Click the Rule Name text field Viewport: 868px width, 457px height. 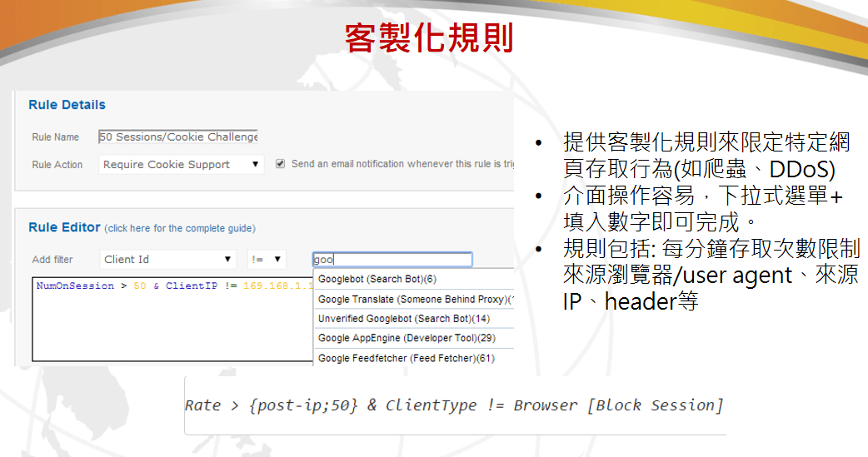[178, 137]
